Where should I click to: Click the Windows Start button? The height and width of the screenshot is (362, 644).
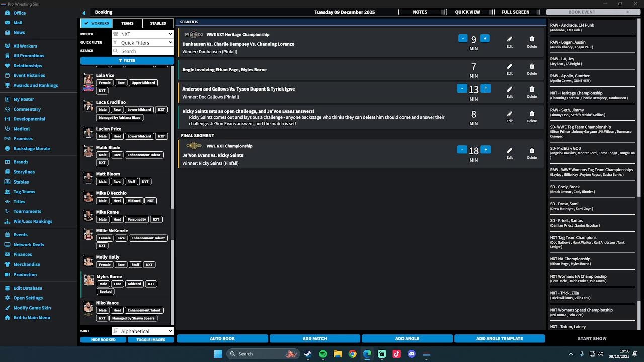[218, 354]
